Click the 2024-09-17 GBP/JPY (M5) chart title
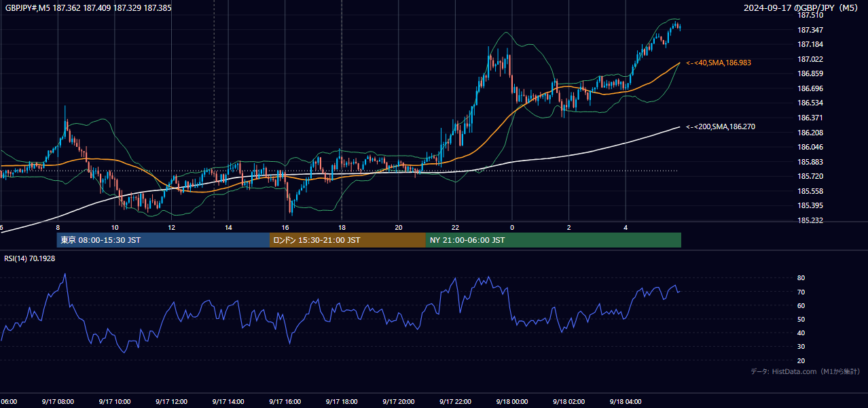The image size is (868, 408). pyautogui.click(x=801, y=8)
